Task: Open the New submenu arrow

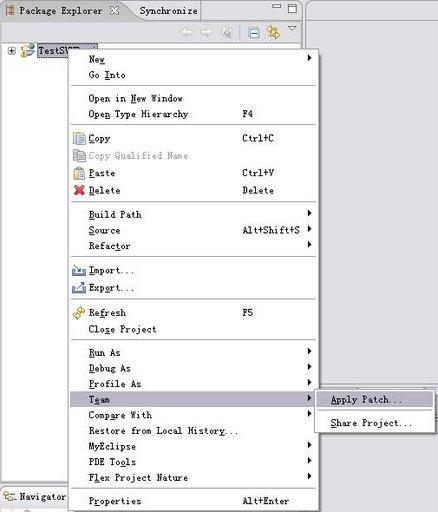Action: point(309,58)
